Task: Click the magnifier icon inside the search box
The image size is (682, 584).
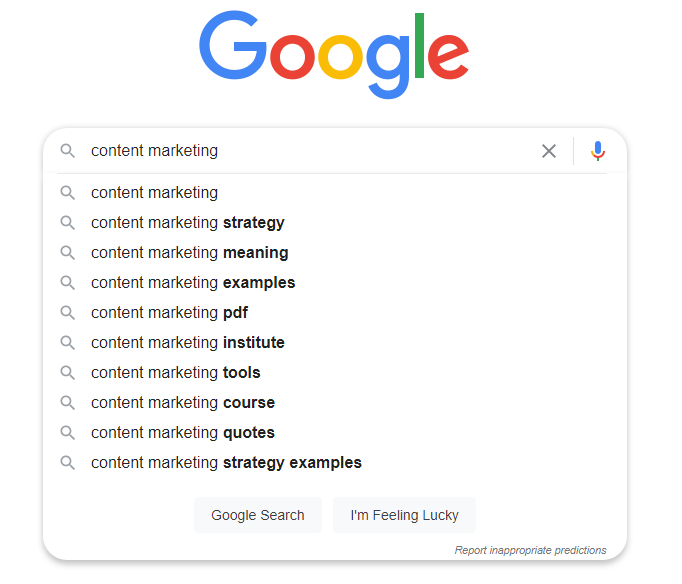Action: [67, 151]
